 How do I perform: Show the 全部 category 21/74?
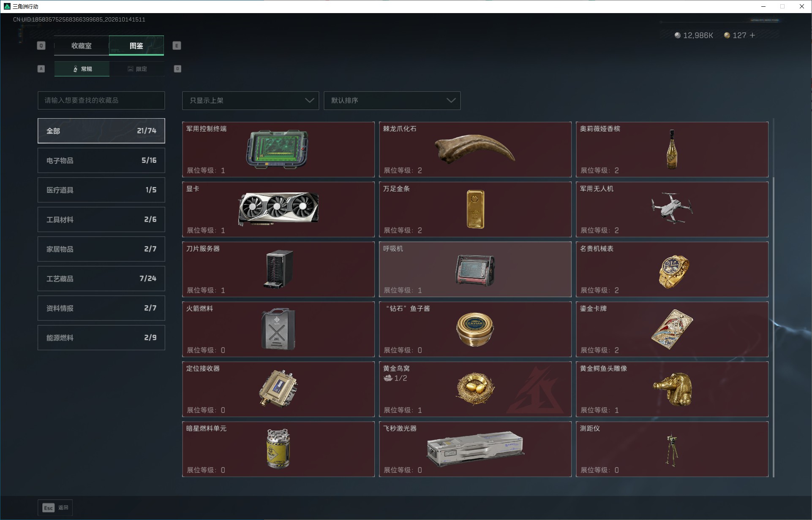coord(101,131)
